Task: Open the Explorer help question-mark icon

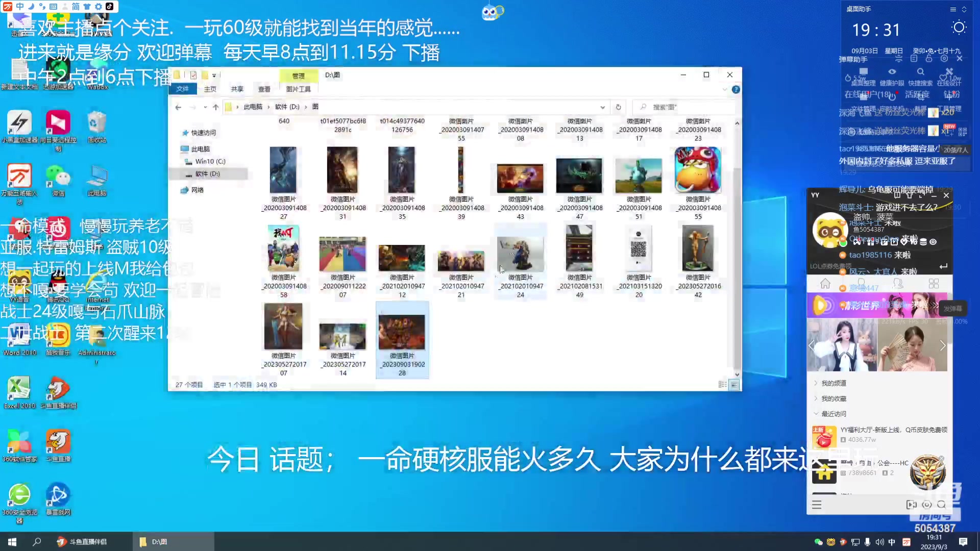Action: point(736,89)
